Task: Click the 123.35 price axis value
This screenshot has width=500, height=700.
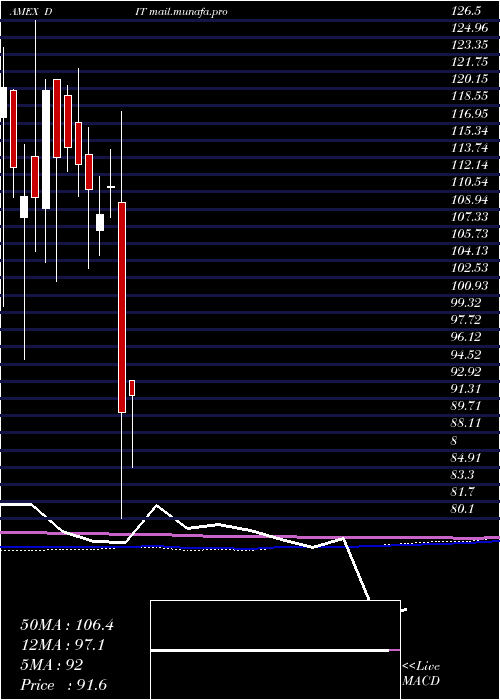Action: point(469,46)
